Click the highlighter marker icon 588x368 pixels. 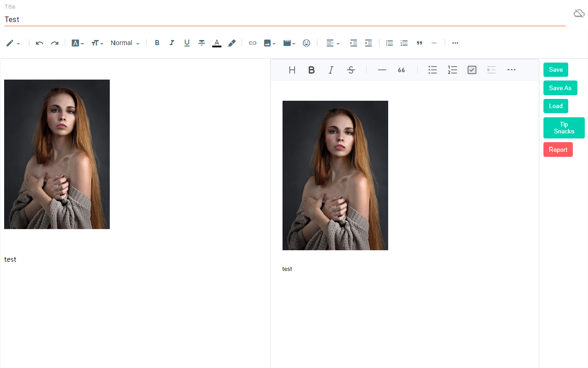232,43
